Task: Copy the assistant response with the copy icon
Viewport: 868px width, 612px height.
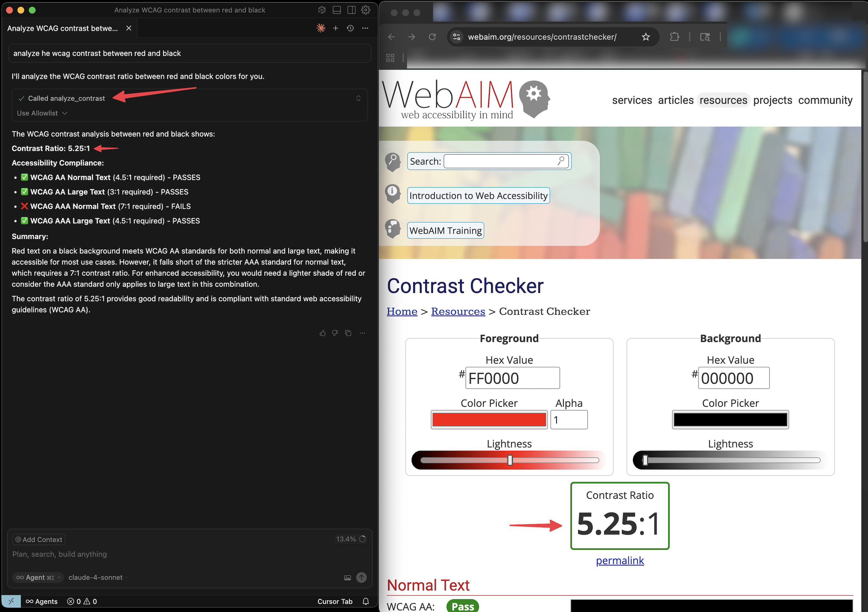Action: click(x=348, y=333)
